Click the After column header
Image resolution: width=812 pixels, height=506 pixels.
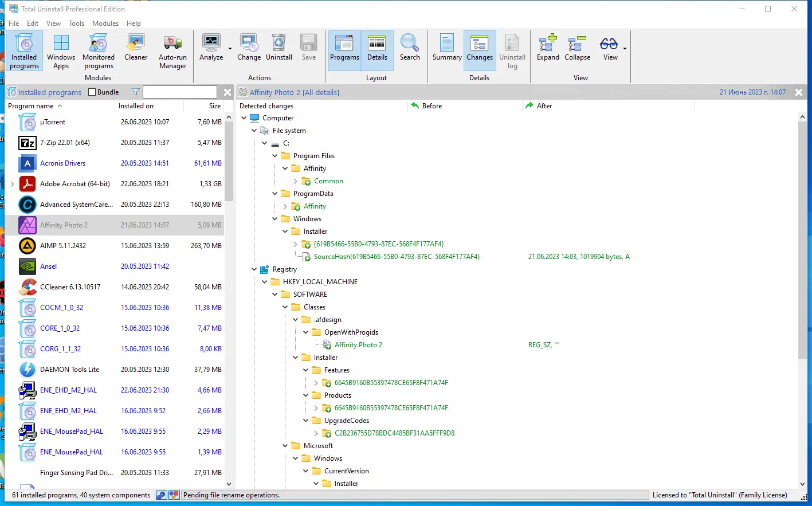coord(608,106)
